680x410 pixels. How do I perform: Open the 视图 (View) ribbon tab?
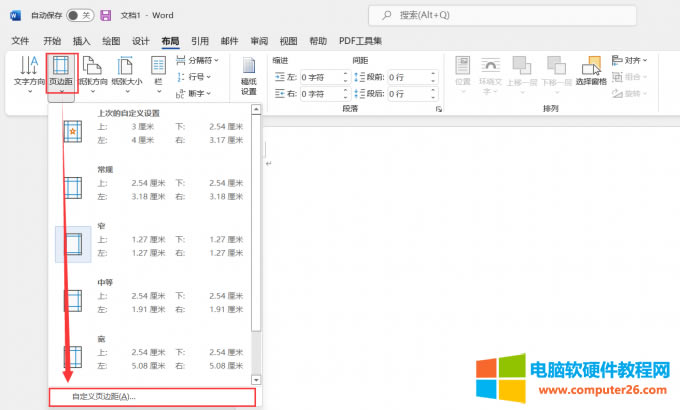tap(289, 41)
